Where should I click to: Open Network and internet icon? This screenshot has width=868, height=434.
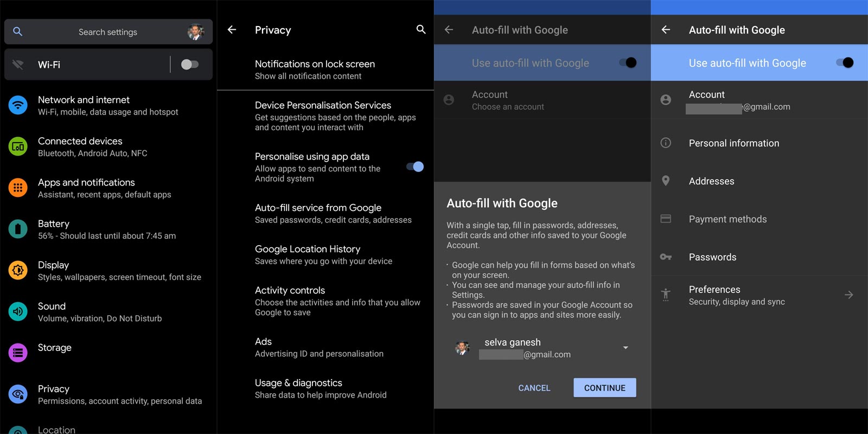pos(18,105)
